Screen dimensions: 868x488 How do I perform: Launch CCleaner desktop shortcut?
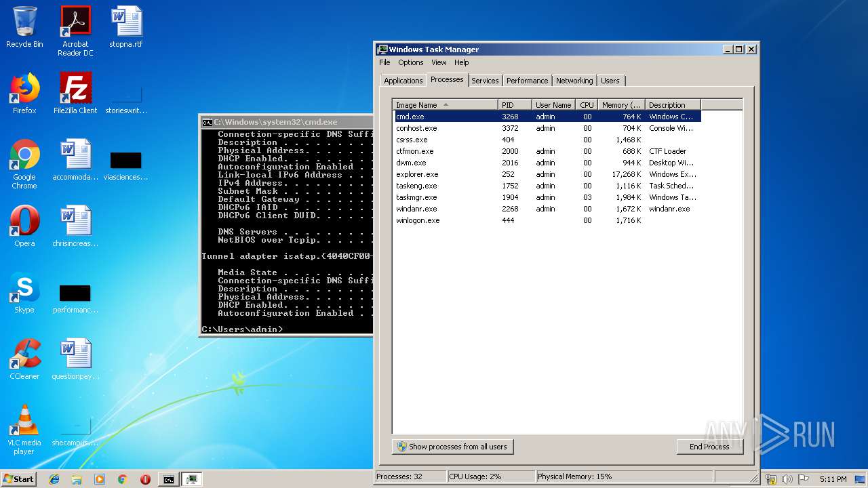[x=24, y=359]
